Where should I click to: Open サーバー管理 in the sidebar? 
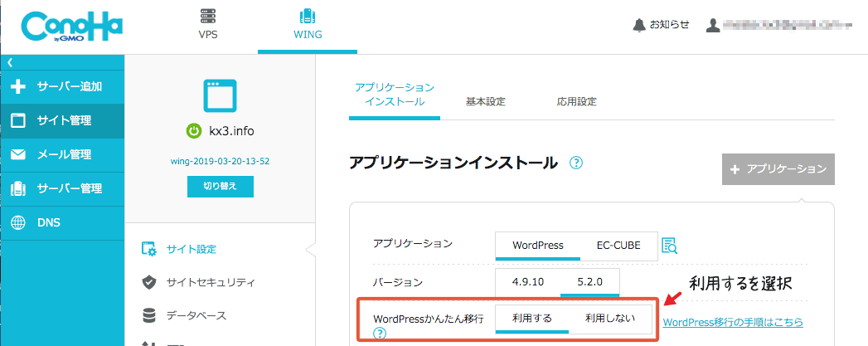click(x=62, y=188)
